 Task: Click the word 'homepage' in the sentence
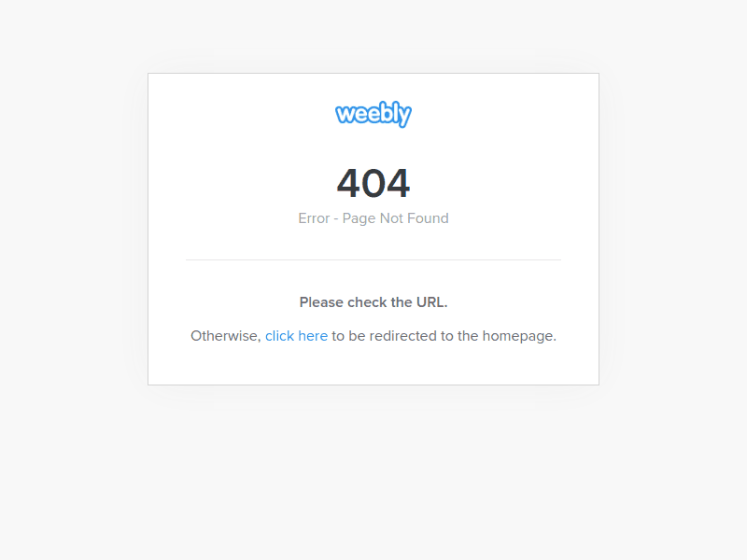pos(517,337)
